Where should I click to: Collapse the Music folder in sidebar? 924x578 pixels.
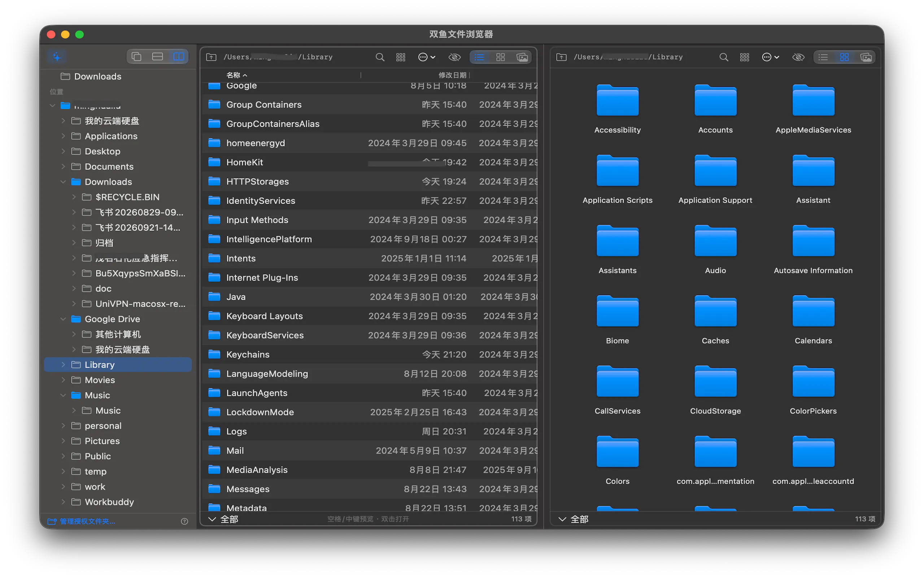click(x=64, y=395)
